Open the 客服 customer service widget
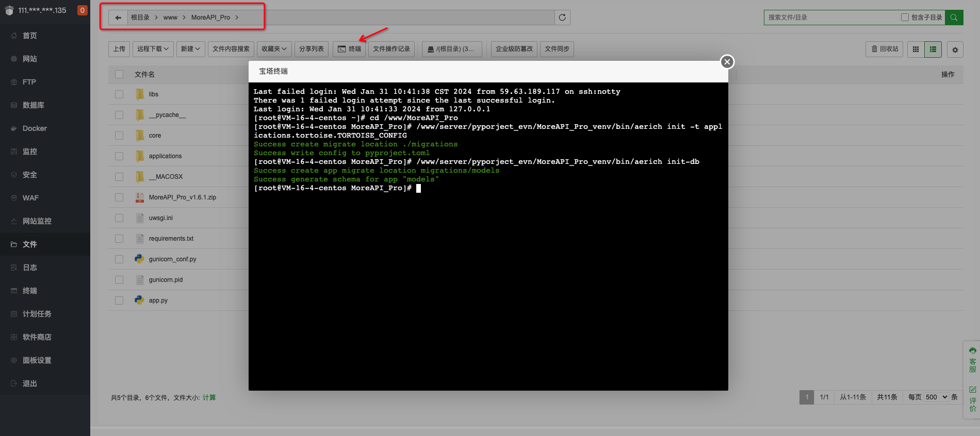980x436 pixels. [x=972, y=361]
